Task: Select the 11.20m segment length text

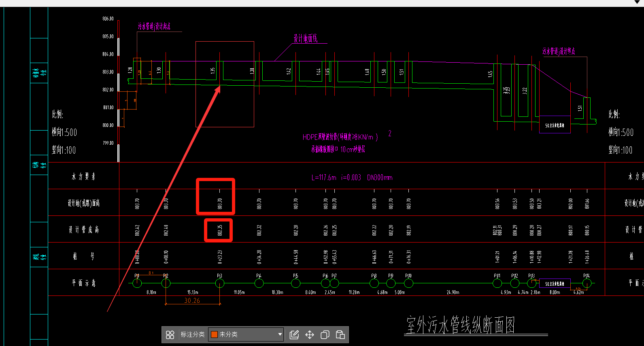Action: tap(354, 292)
